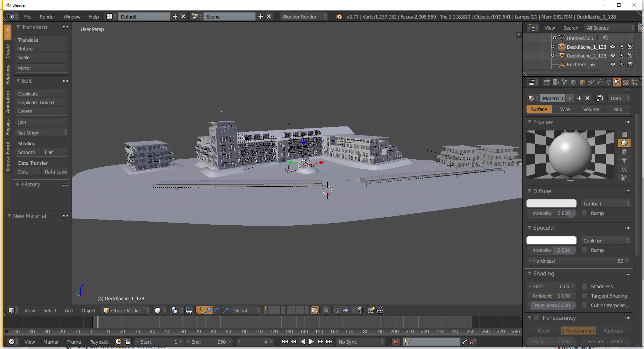Open the Render properties camera tab

(547, 82)
